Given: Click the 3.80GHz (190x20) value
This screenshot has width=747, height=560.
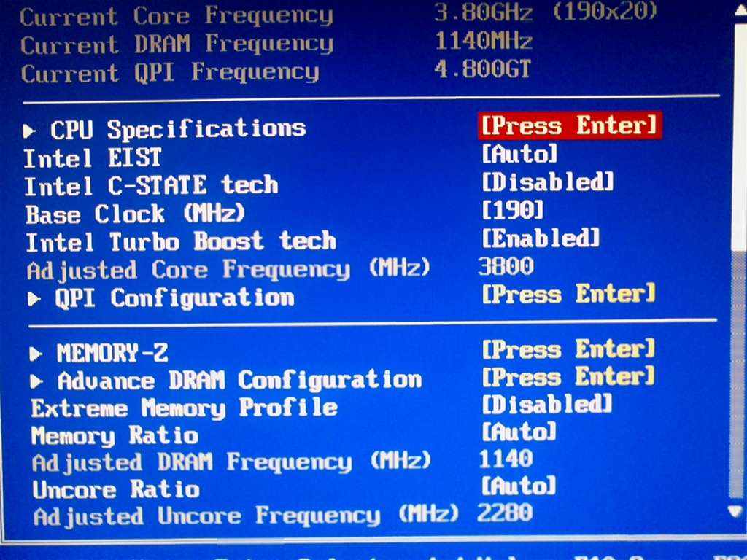Looking at the screenshot, I should coord(546,12).
